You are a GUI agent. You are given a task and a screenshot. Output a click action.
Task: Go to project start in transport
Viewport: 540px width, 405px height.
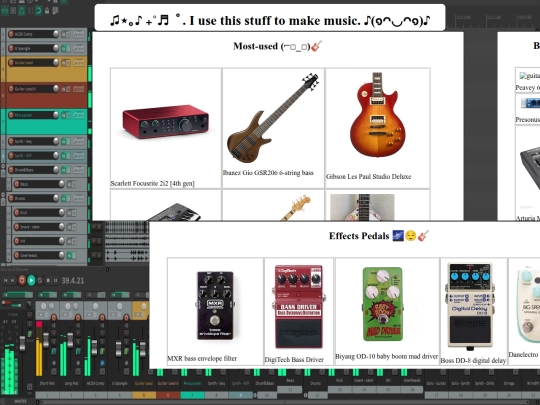(x=6, y=280)
